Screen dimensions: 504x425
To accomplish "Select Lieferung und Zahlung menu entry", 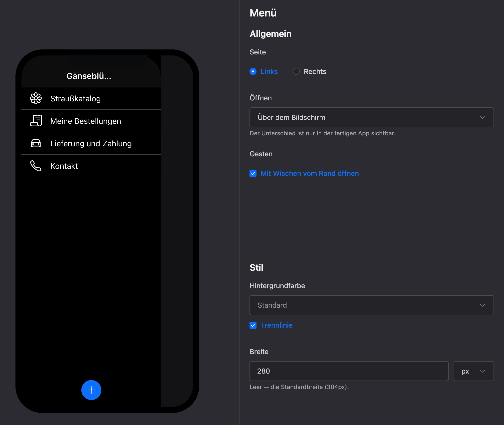I will (91, 143).
